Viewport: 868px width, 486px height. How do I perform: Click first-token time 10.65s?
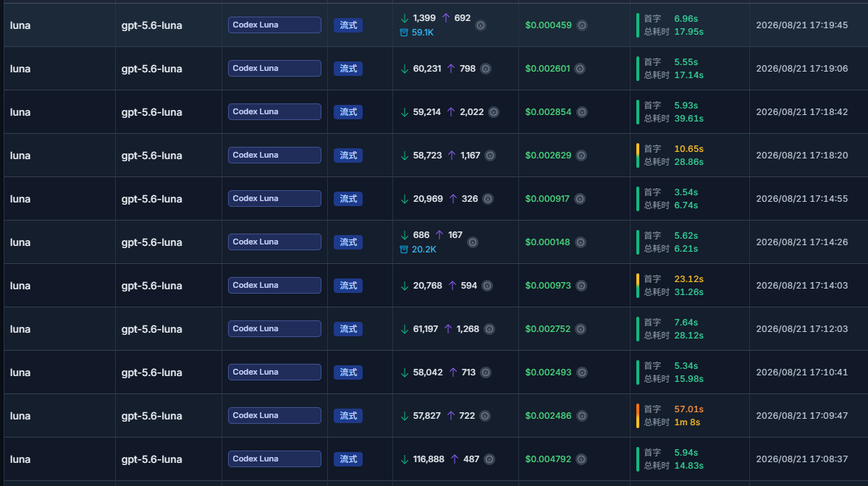click(688, 149)
